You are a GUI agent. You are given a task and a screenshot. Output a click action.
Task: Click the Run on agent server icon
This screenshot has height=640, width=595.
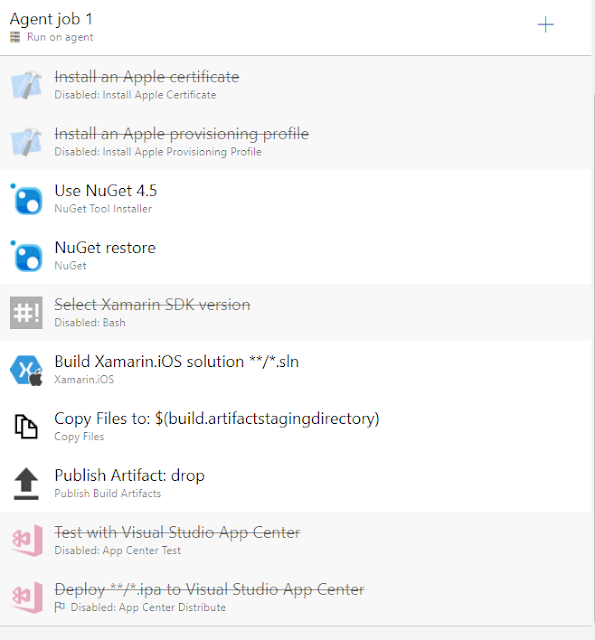(x=15, y=37)
